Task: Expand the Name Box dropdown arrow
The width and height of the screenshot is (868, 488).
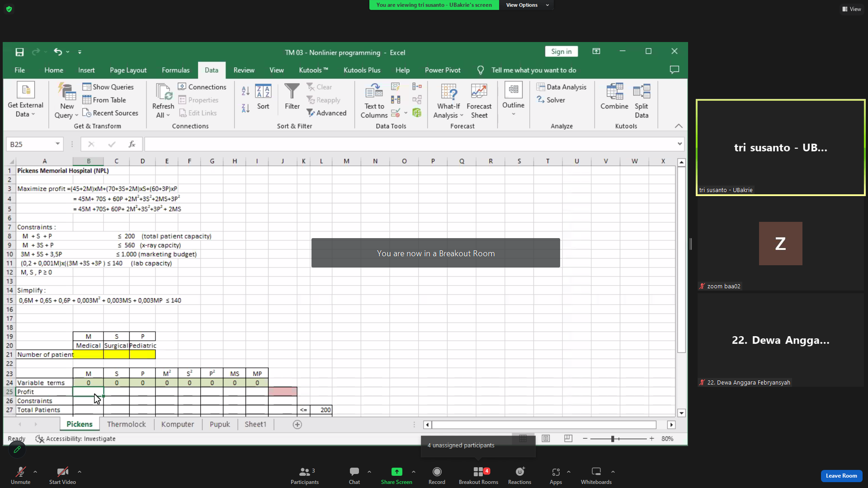Action: 58,144
